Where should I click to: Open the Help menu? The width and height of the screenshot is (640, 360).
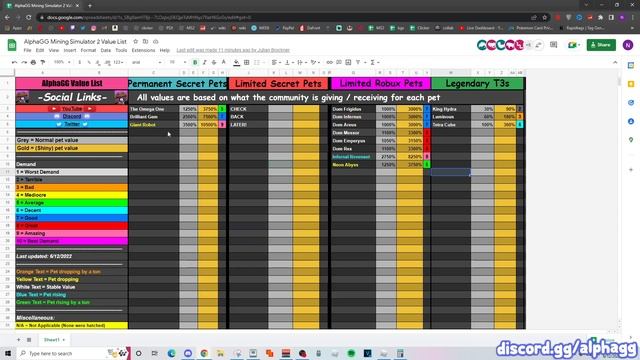(164, 50)
